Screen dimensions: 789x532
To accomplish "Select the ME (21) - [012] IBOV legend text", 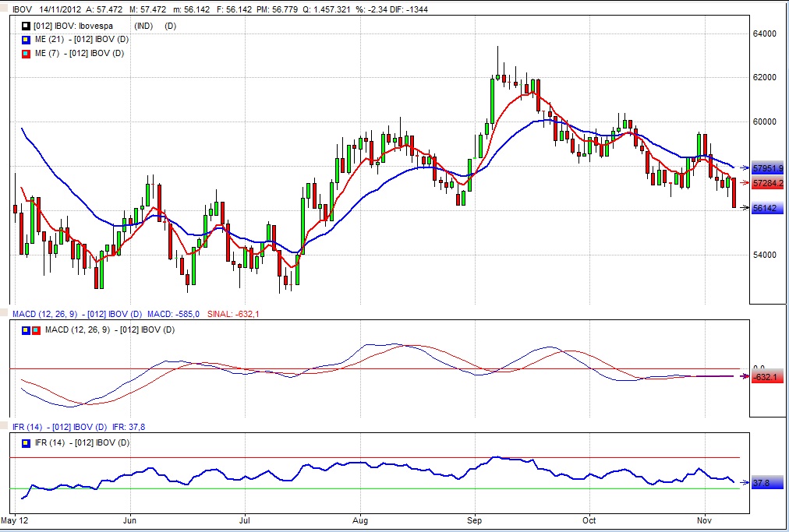I will click(82, 40).
